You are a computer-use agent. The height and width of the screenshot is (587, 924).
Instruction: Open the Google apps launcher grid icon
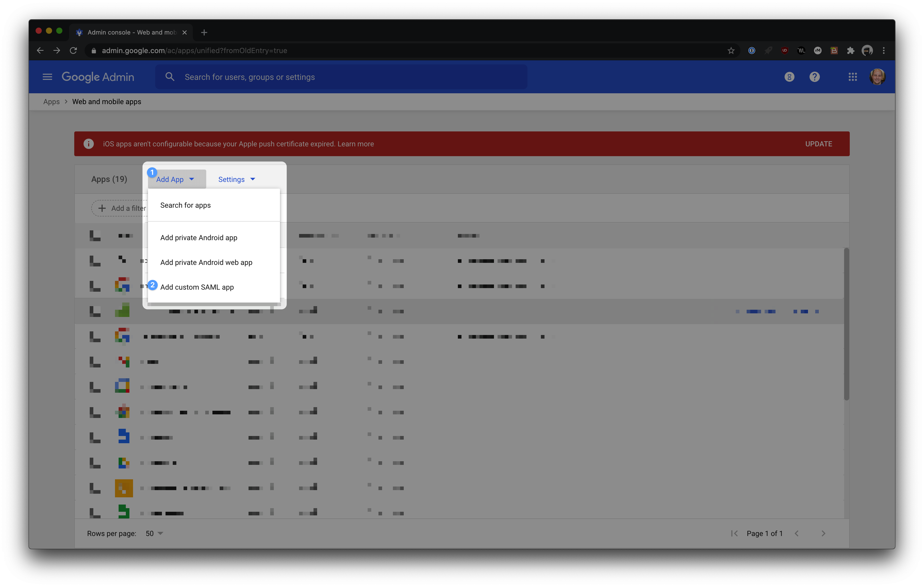tap(853, 77)
